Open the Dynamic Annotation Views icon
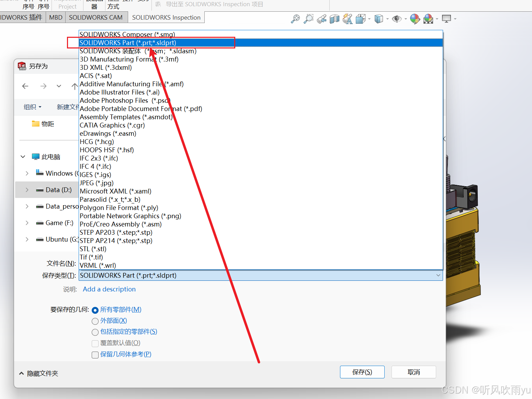This screenshot has height=399, width=532. tap(348, 19)
